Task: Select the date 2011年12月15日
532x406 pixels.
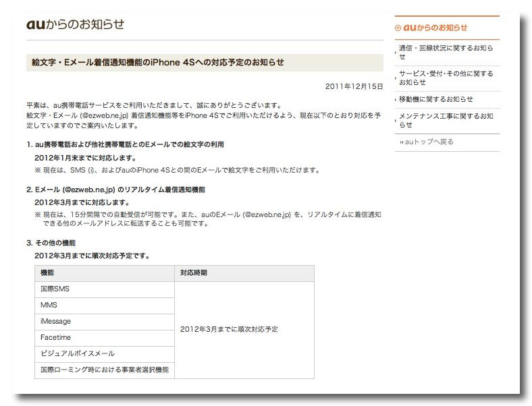Action: pyautogui.click(x=354, y=86)
